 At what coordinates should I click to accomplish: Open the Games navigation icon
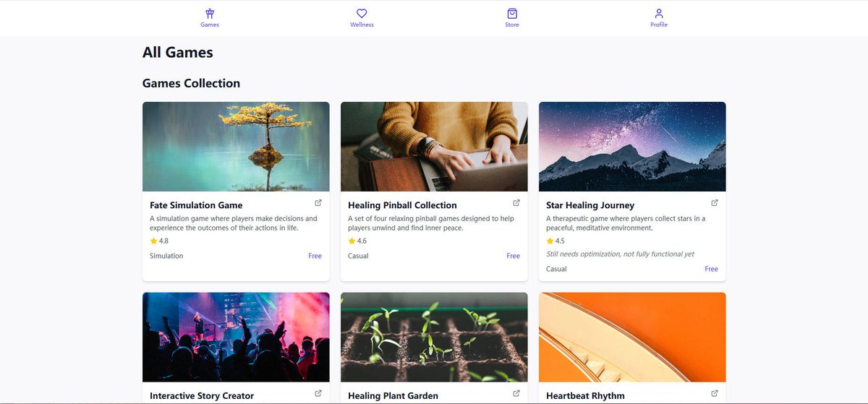tap(210, 13)
